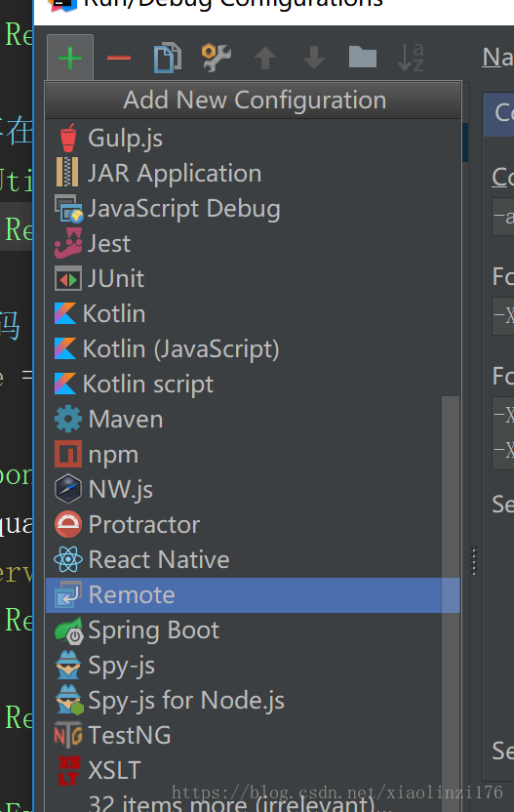514x812 pixels.
Task: Select Jest configuration type
Action: (253, 243)
